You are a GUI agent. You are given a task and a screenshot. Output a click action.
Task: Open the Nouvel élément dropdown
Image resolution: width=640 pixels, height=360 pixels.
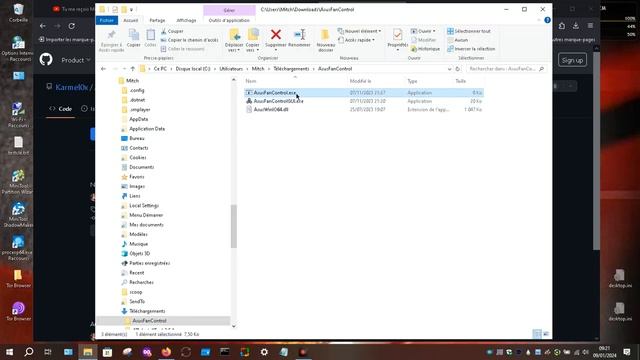click(x=359, y=31)
